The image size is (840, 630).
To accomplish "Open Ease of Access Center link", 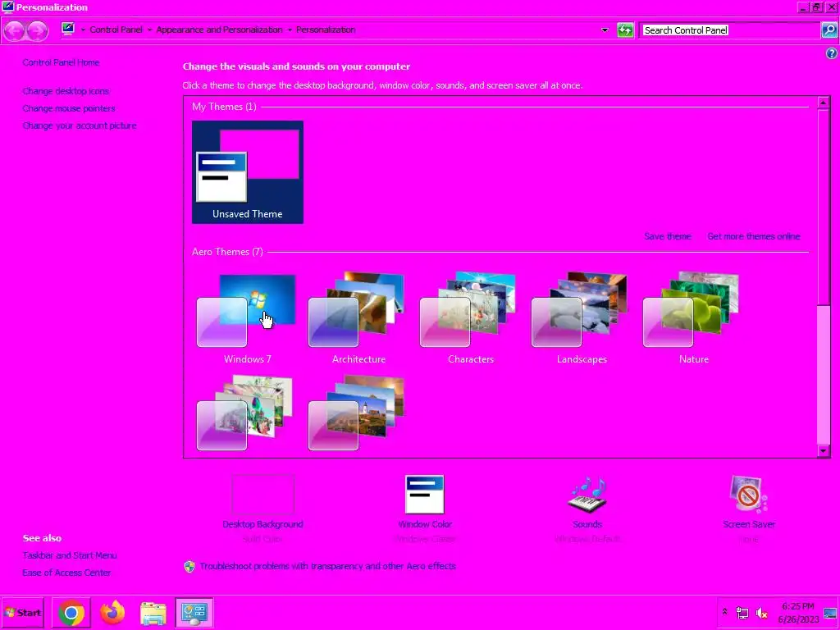I will tap(66, 573).
